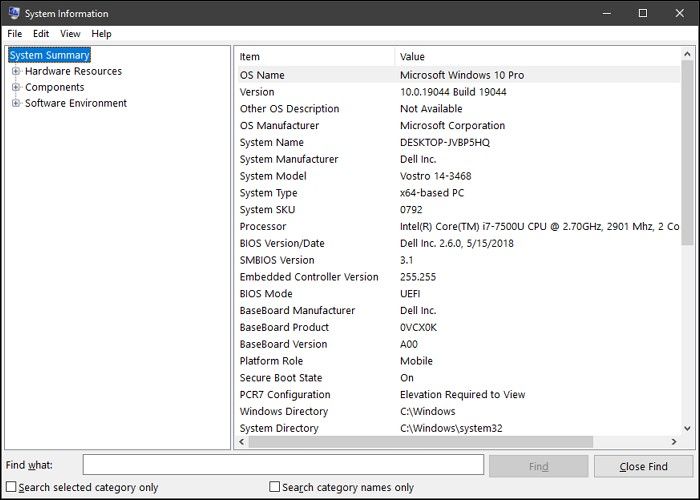Open the Edit menu
Image resolution: width=700 pixels, height=500 pixels.
(41, 33)
